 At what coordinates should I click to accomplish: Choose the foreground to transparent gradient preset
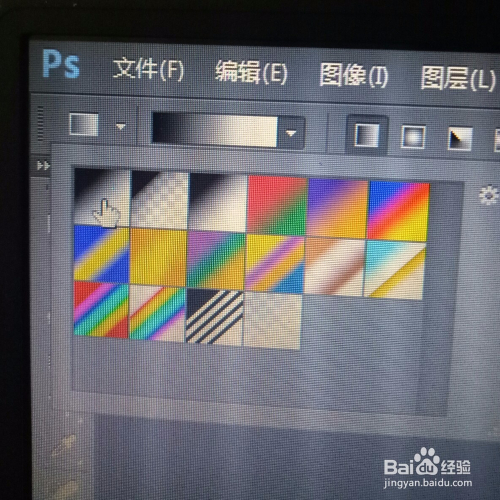click(x=160, y=200)
